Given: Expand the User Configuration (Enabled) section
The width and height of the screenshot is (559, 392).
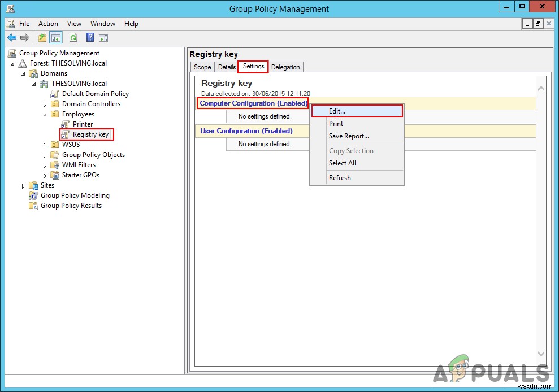Looking at the screenshot, I should (246, 130).
